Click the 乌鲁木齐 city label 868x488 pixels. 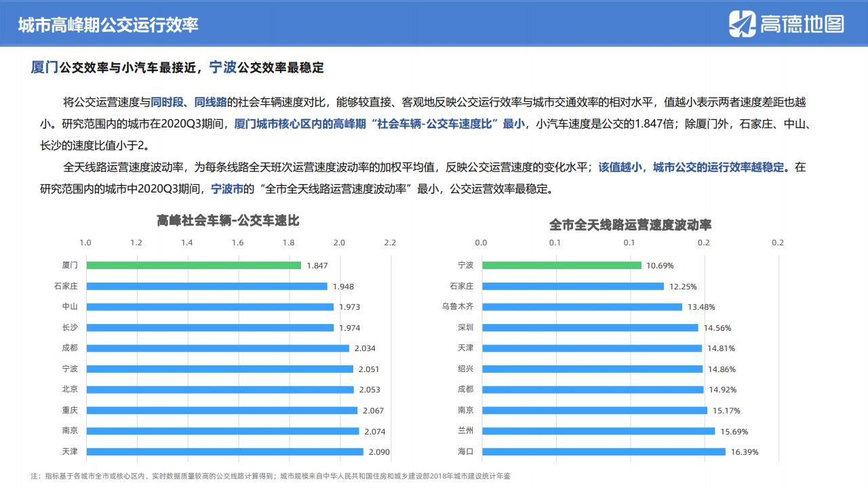458,306
